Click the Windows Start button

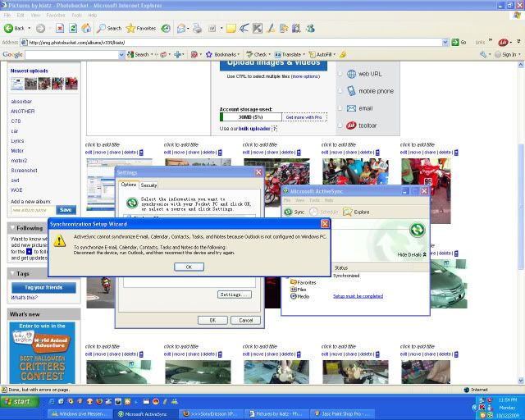(x=20, y=401)
